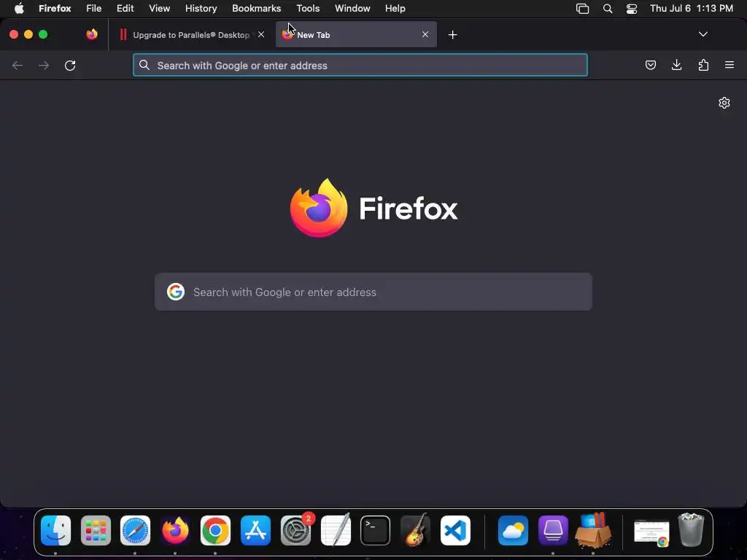Maximize Firefox window with green button
This screenshot has width=747, height=560.
click(x=43, y=34)
